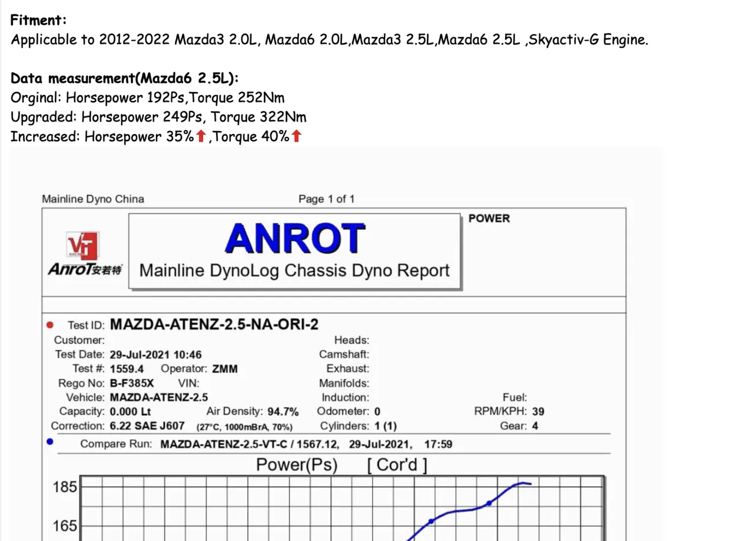Viewport: 756px width, 541px height.
Task: Click the 185 axis label
Action: click(x=65, y=488)
